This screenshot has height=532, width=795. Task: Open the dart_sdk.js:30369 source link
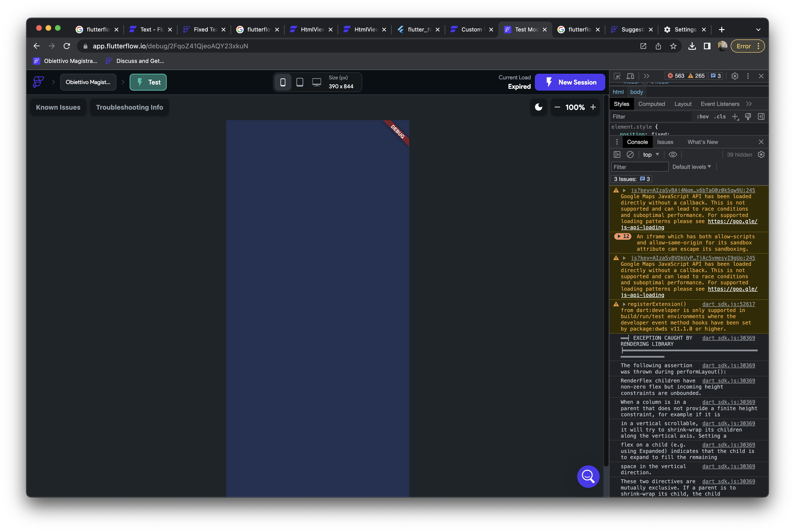(729, 338)
